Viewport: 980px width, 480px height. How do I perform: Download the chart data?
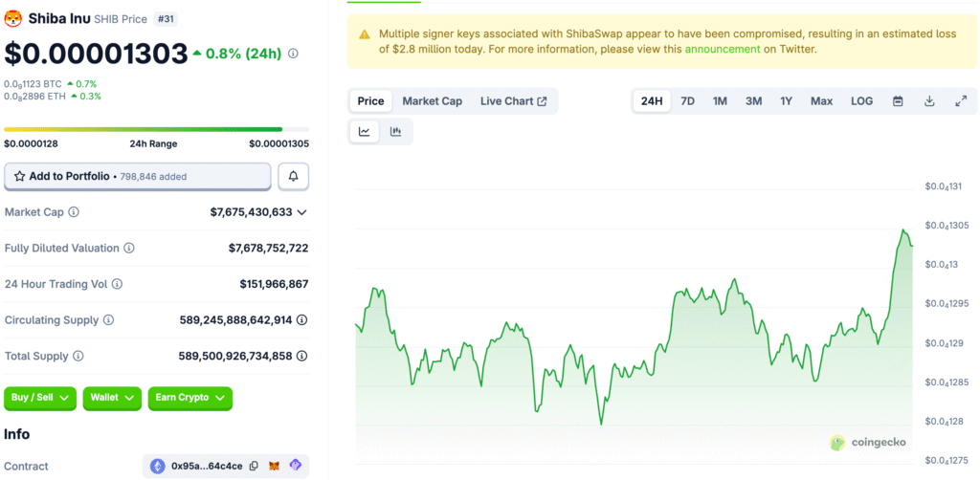[x=929, y=101]
